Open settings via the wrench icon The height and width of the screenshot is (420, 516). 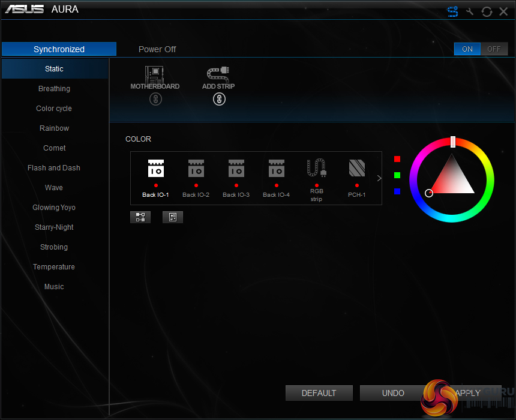(470, 11)
